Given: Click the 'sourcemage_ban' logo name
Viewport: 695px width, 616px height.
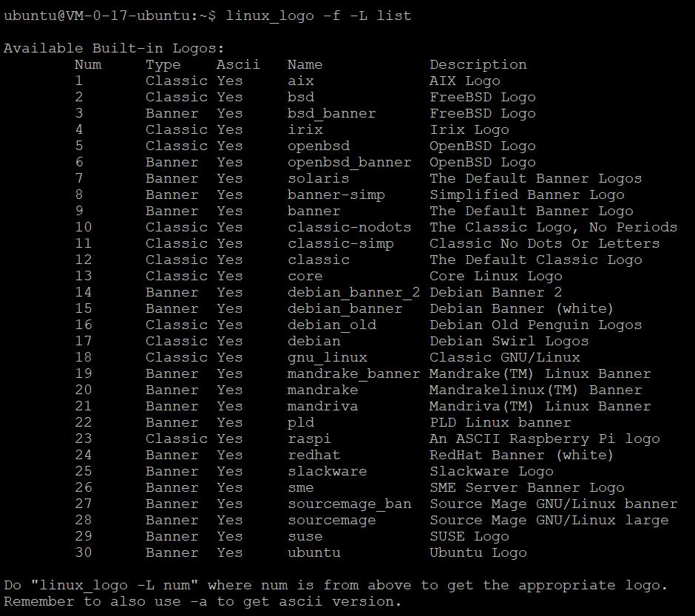Looking at the screenshot, I should [349, 504].
